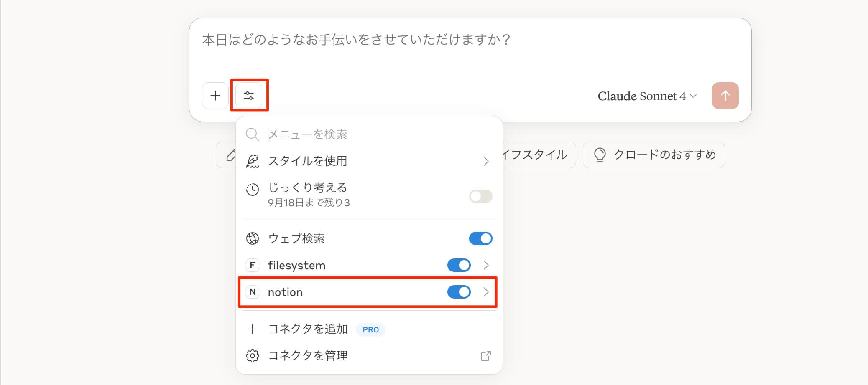Click the plus attachment icon button
The image size is (868, 385).
(215, 96)
